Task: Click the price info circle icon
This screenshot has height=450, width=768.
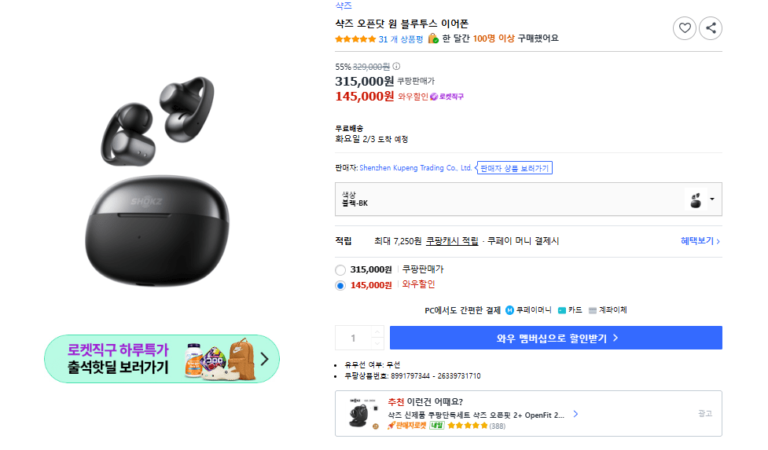Action: [x=396, y=67]
